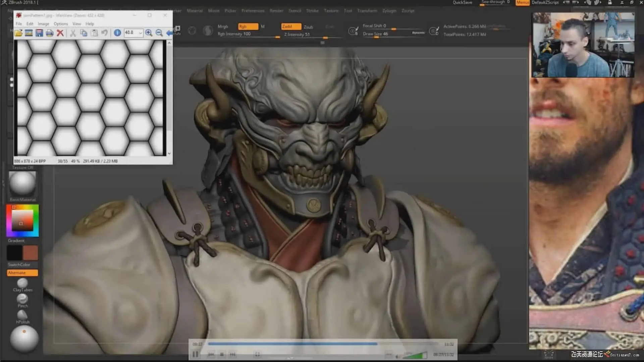Screen dimensions: 644x362
Task: Copy image in IrfanView toolbar
Action: click(84, 33)
